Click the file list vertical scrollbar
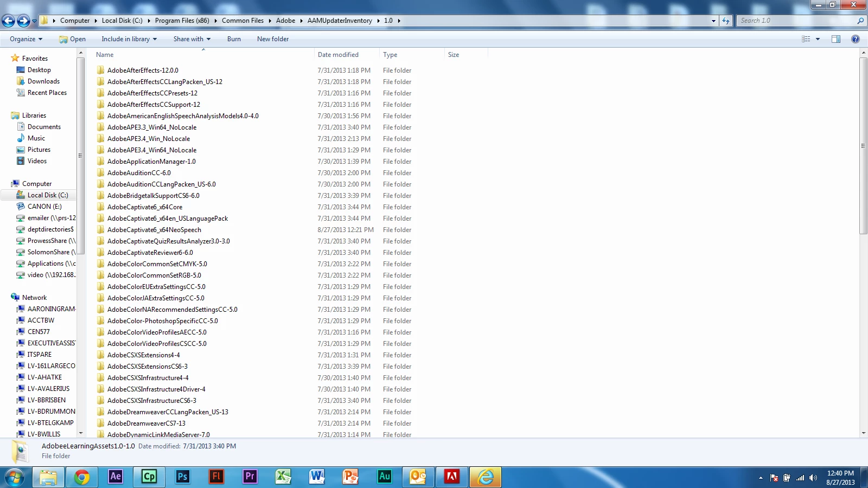The image size is (868, 488). (863, 146)
